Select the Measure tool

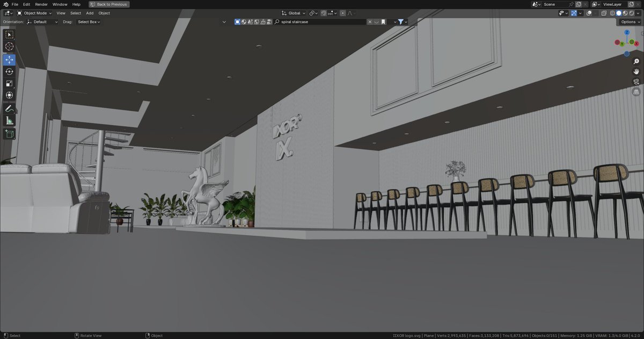pyautogui.click(x=9, y=120)
